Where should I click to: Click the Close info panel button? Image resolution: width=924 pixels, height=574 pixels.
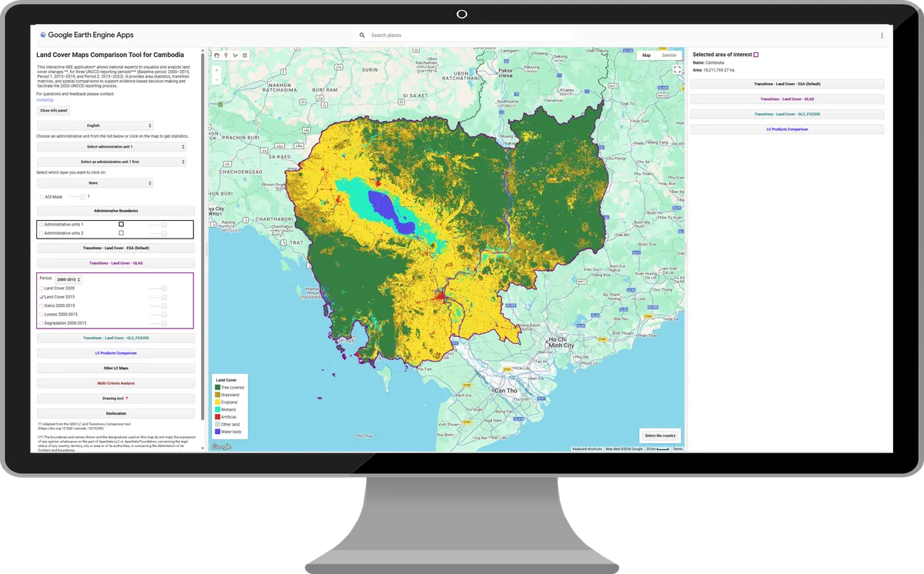53,110
